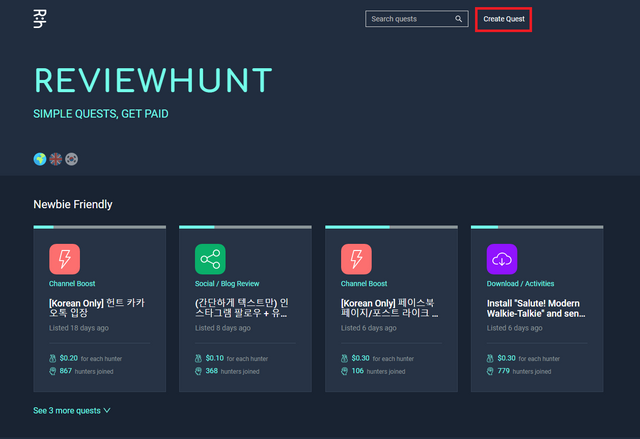Click the money bag icon beside $0.30 on 페이스북 card
The image size is (640, 439).
tap(344, 358)
